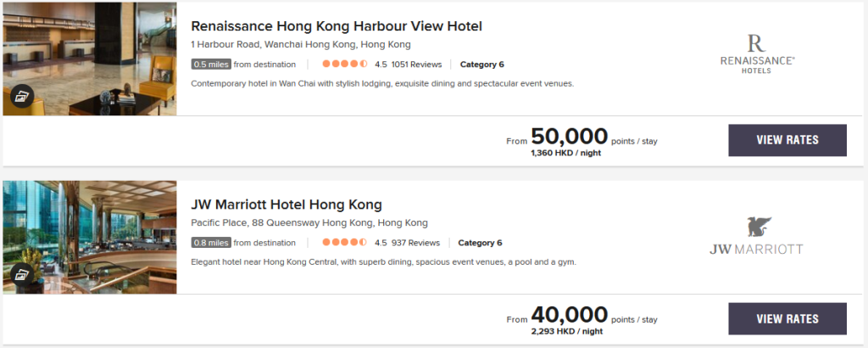Image resolution: width=868 pixels, height=348 pixels.
Task: Click the JW Marriott brand logo
Action: [x=756, y=236]
